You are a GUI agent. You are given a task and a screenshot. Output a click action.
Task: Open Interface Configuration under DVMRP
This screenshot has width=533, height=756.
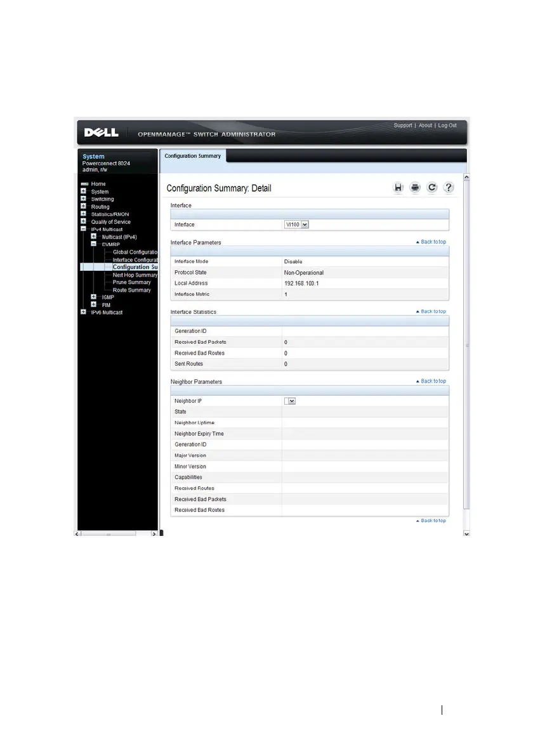(x=135, y=260)
